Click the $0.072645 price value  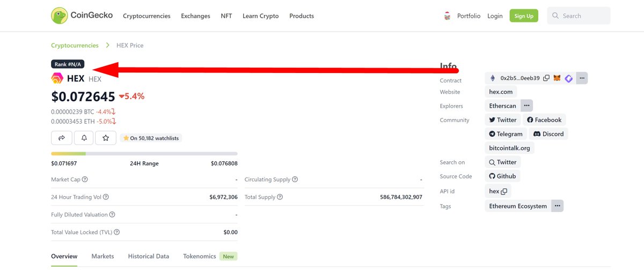[83, 96]
